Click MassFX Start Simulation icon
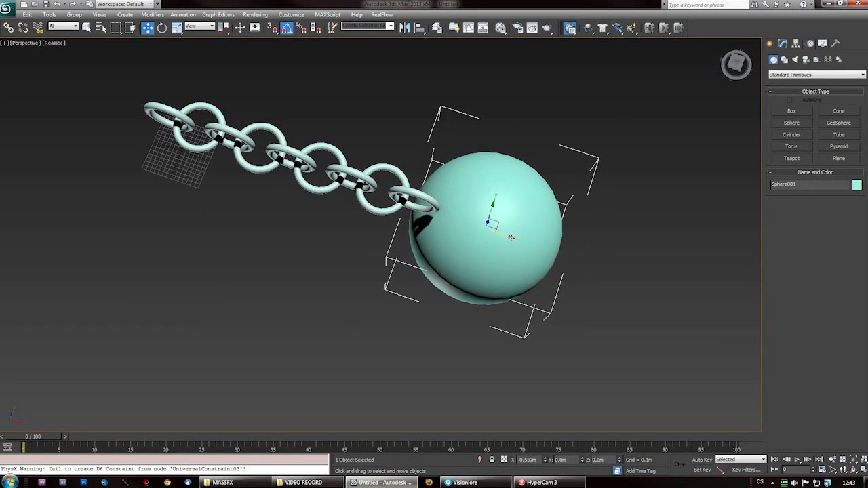The height and width of the screenshot is (488, 868). click(664, 28)
